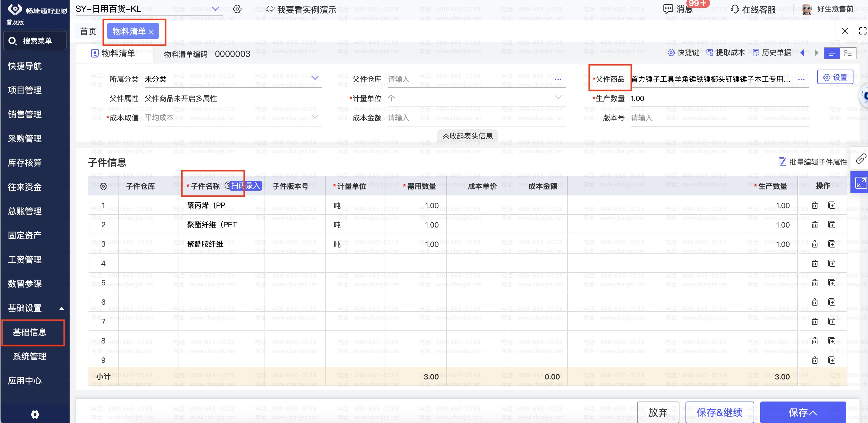Open table column settings gear icon
Screen dimensions: 868x423
click(x=104, y=186)
